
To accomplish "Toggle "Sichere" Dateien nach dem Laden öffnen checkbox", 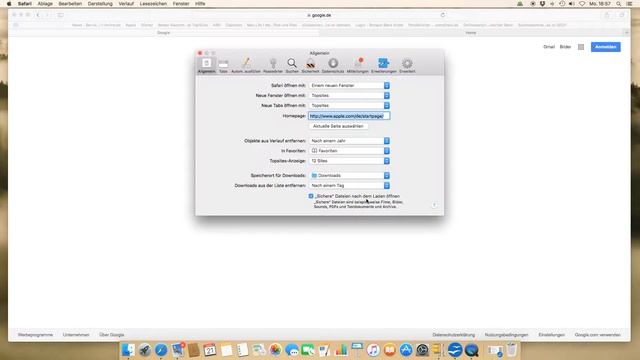I will [x=311, y=196].
